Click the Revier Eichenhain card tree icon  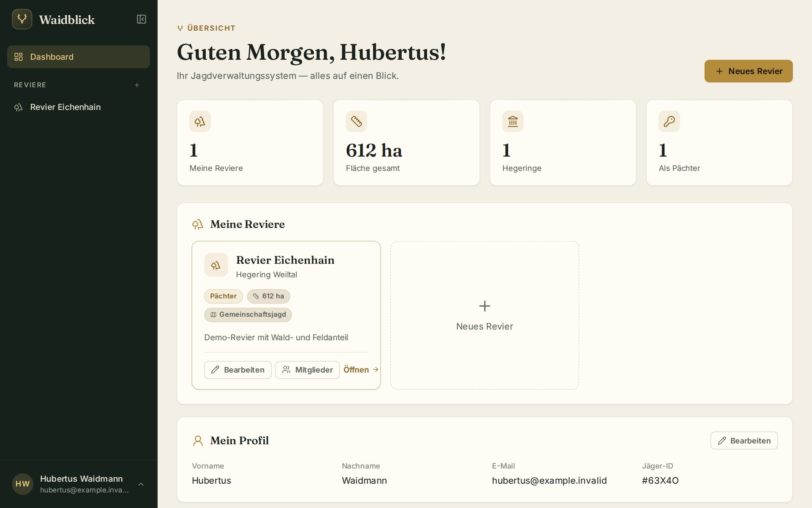click(216, 265)
